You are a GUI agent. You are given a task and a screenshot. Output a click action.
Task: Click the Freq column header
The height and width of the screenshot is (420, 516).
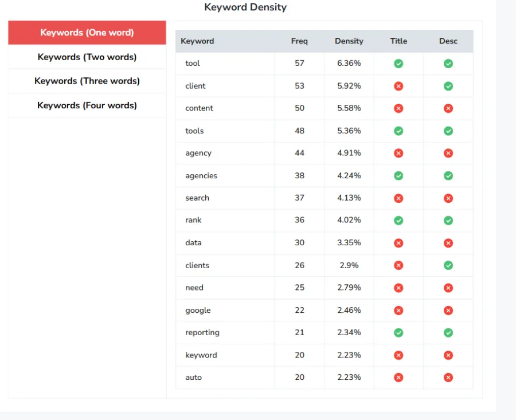pos(299,41)
